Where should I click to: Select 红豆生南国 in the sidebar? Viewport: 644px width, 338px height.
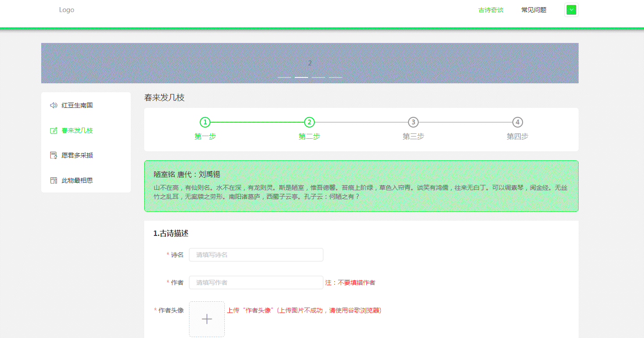[86, 105]
